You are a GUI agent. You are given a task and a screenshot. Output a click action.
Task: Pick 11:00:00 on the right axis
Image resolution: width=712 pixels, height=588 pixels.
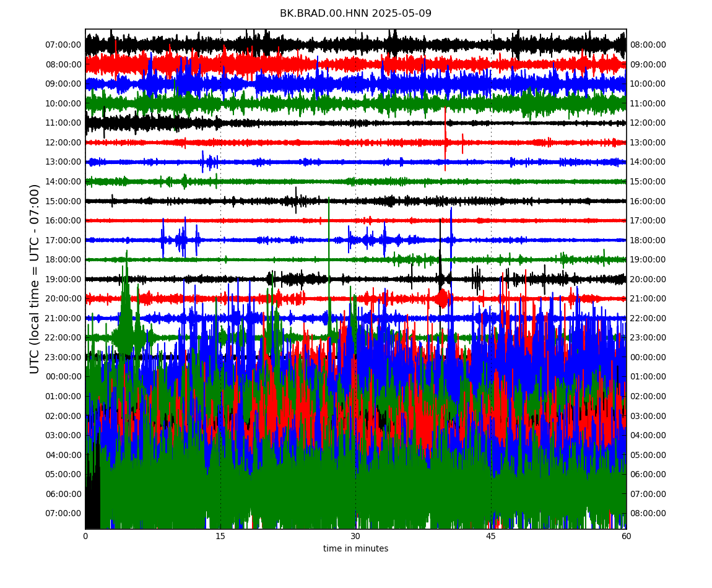click(648, 103)
